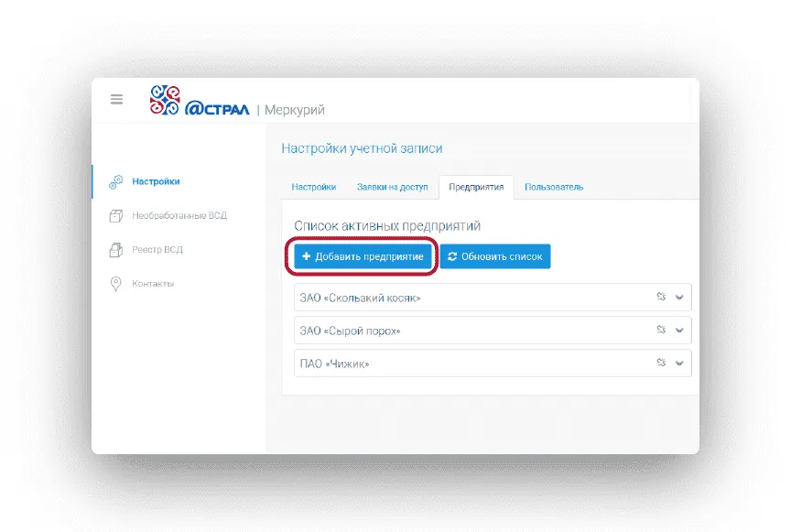Click the gears icon beside Настройки
This screenshot has height=532, width=791.
116,182
